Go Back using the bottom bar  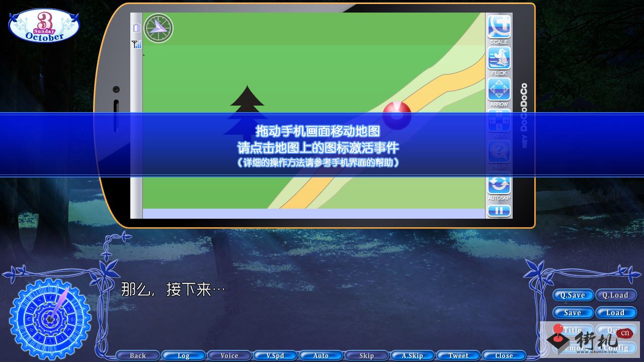pyautogui.click(x=138, y=355)
